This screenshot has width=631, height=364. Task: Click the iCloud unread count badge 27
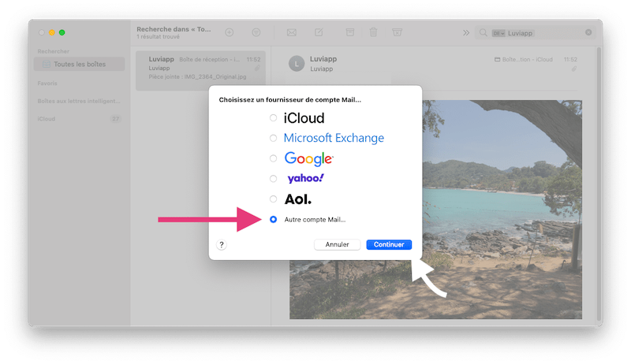pyautogui.click(x=115, y=119)
